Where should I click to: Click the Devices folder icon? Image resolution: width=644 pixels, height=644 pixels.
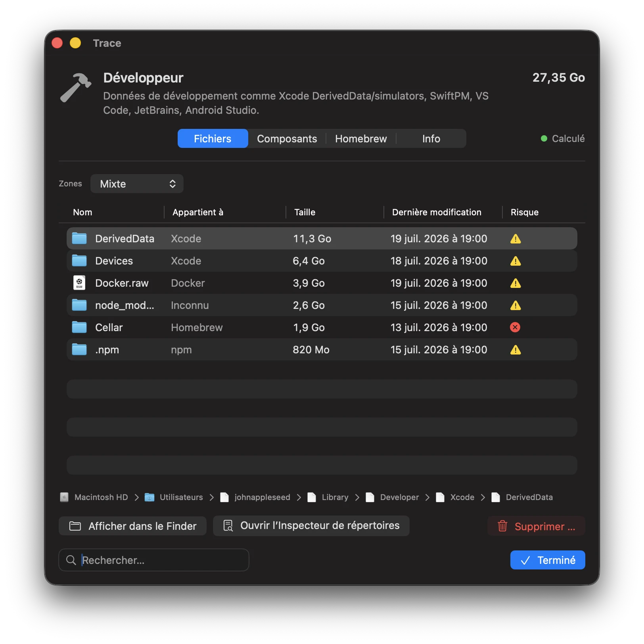[x=79, y=261]
